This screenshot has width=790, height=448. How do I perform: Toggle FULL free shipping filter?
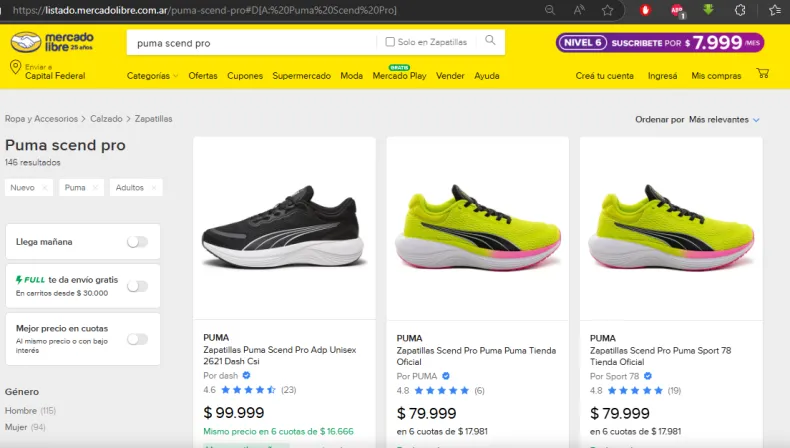point(137,286)
